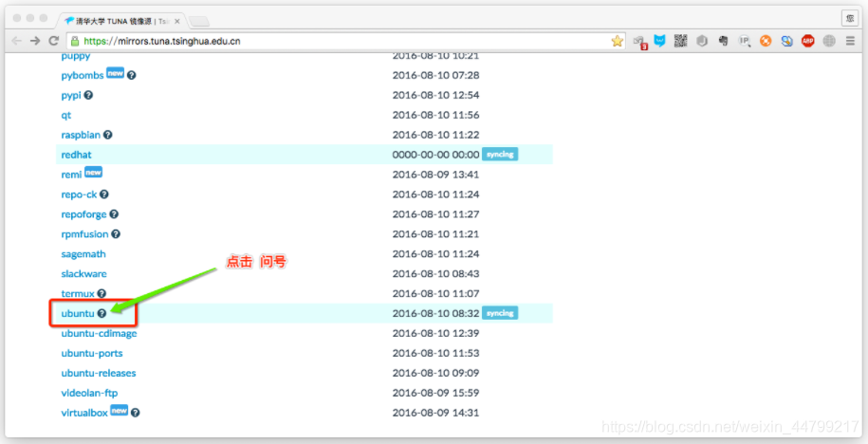The image size is (868, 444).
Task: Click the gray globe extension icon
Action: tap(829, 41)
